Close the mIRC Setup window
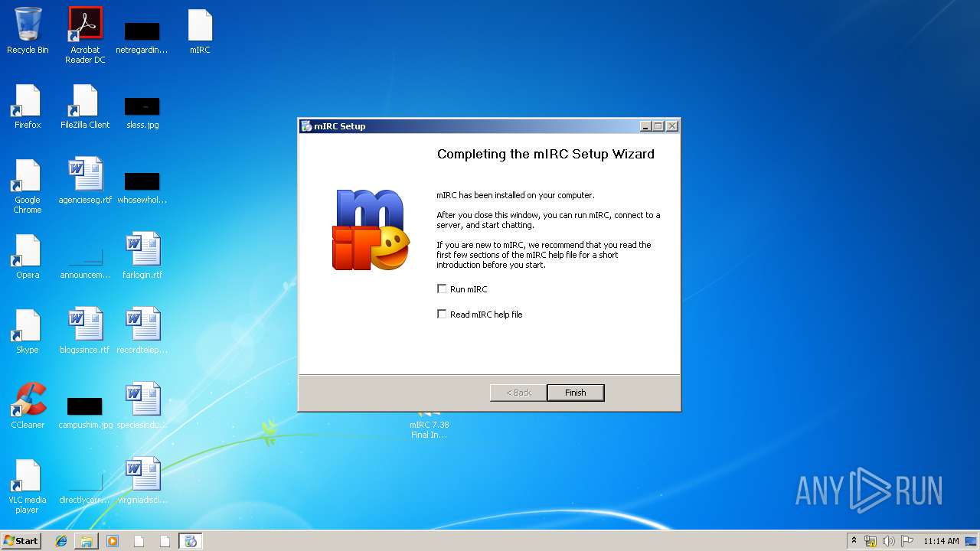This screenshot has width=980, height=551. coord(671,126)
